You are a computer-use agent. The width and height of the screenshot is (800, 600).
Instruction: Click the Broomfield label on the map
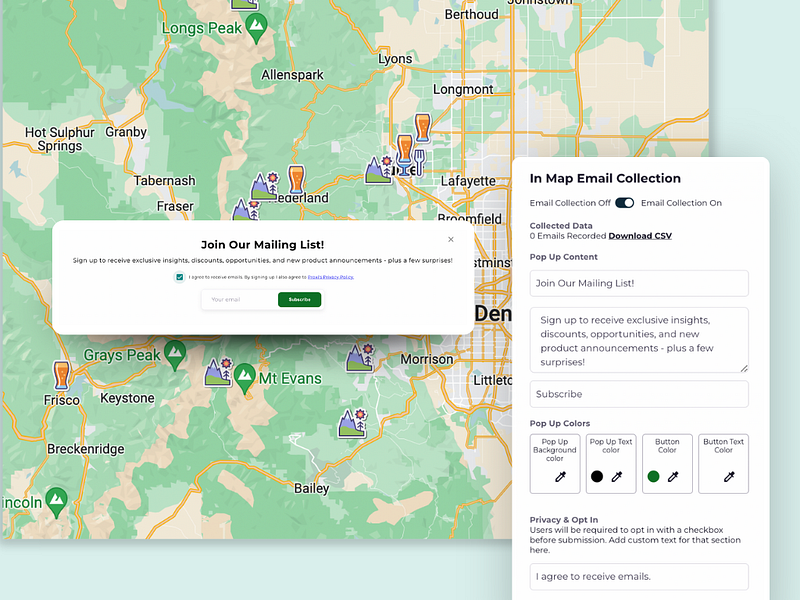tap(469, 218)
